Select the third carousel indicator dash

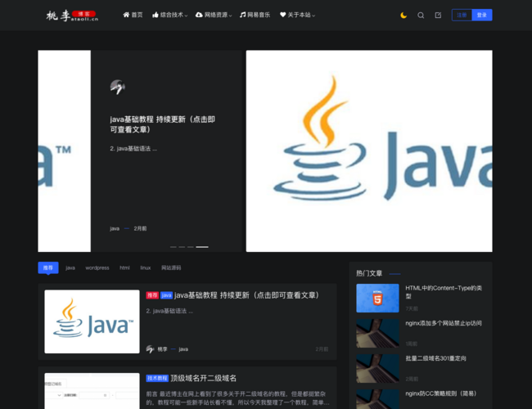coord(191,247)
